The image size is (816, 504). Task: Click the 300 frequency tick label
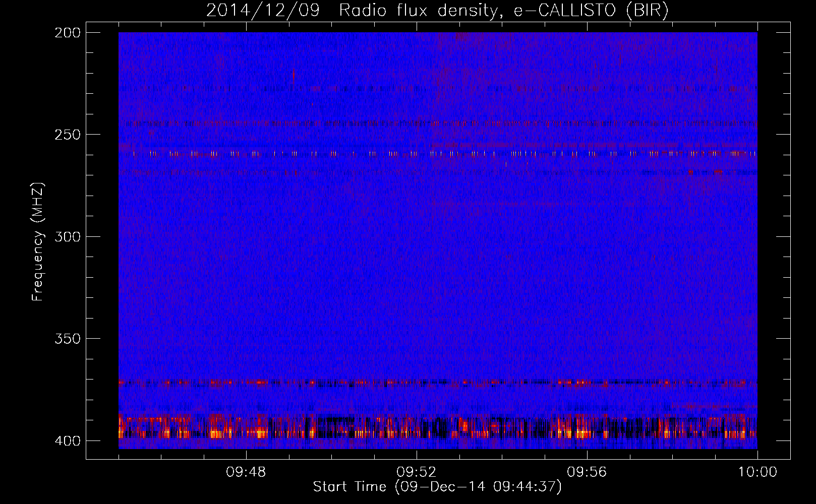click(67, 236)
